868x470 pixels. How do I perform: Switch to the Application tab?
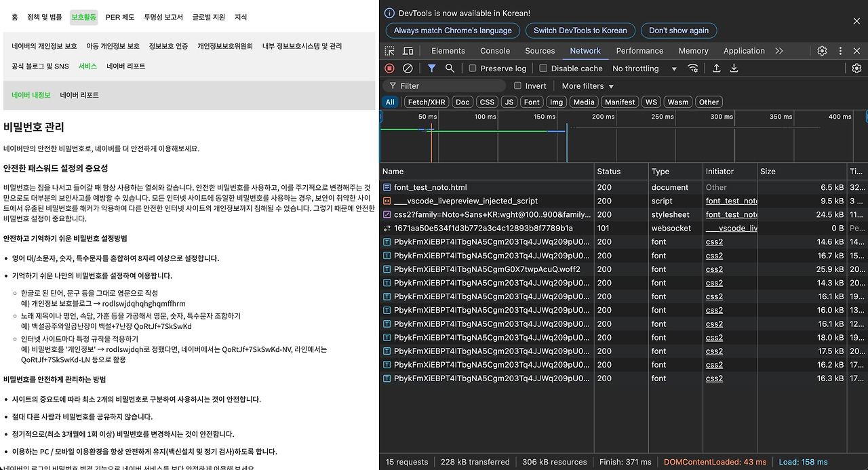[744, 51]
